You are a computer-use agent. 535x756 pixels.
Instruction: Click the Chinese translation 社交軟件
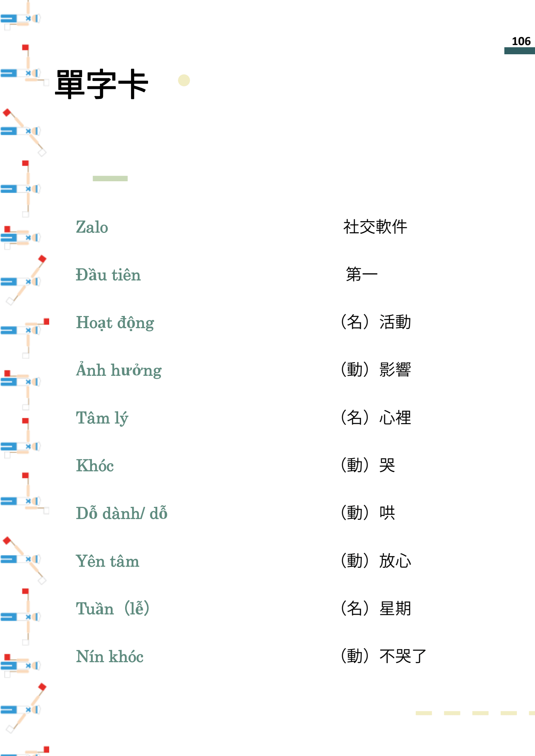375,227
